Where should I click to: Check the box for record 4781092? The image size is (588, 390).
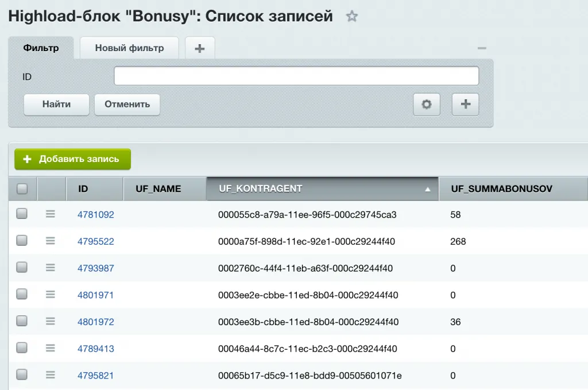(22, 214)
